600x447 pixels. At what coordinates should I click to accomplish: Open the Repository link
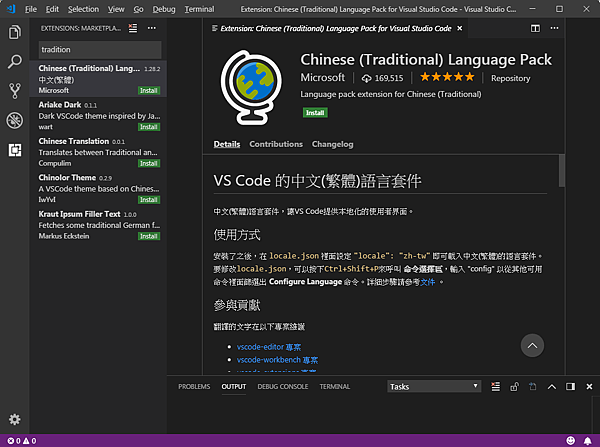coord(510,78)
